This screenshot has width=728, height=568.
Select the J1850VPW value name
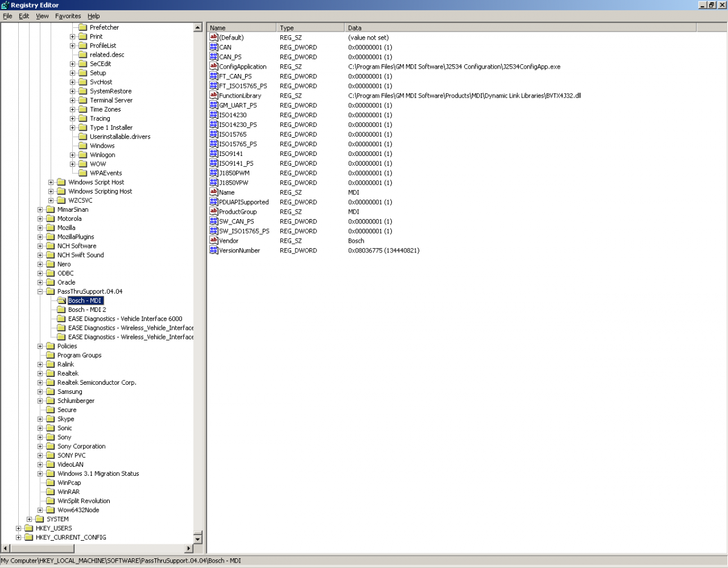pyautogui.click(x=234, y=183)
